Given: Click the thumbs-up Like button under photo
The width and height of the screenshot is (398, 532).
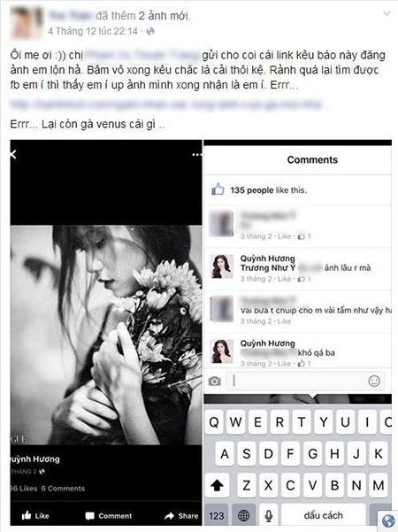Looking at the screenshot, I should click(35, 516).
